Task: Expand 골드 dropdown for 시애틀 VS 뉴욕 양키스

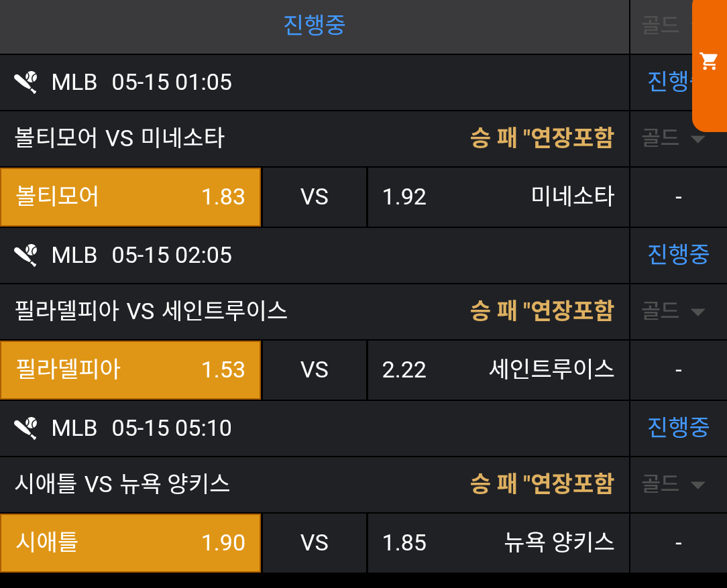Action: [x=674, y=484]
